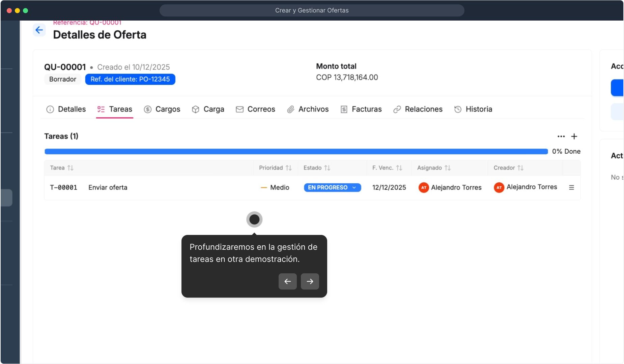This screenshot has height=364, width=624.
Task: Sort tasks by Prioridad column
Action: click(288, 168)
